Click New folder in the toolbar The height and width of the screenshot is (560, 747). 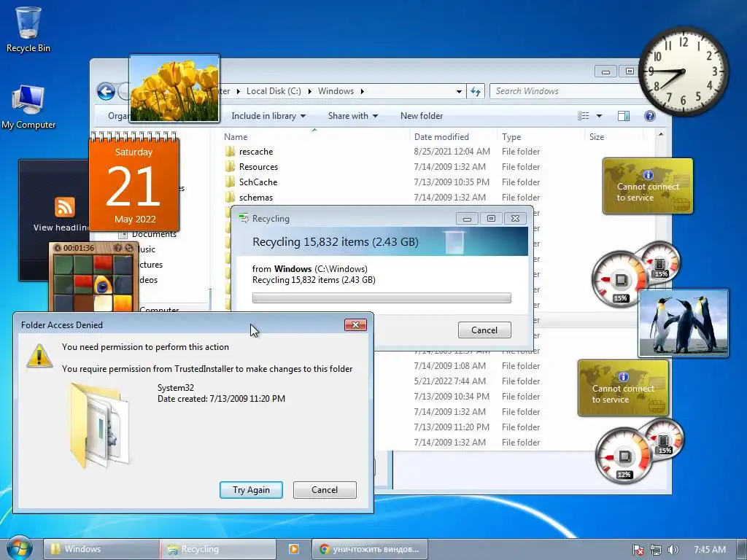pyautogui.click(x=421, y=116)
